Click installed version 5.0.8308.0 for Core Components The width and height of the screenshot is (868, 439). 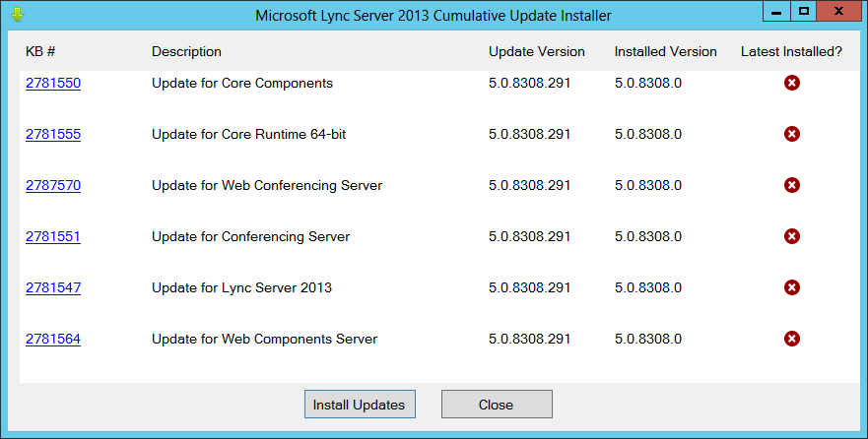[648, 83]
